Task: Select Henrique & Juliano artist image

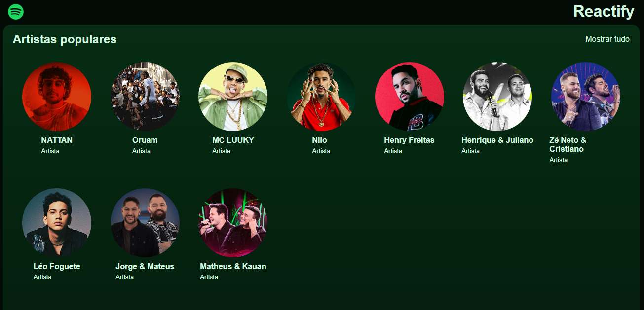Action: [x=497, y=97]
